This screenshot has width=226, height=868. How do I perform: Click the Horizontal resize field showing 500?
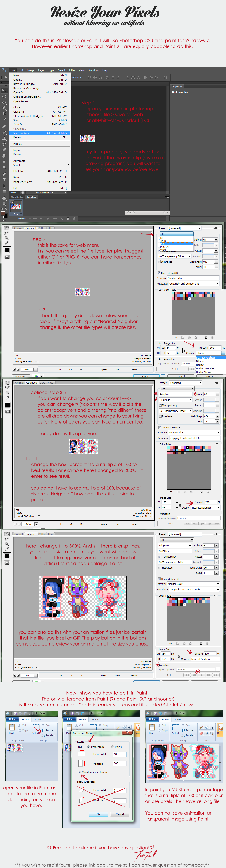(x=119, y=754)
